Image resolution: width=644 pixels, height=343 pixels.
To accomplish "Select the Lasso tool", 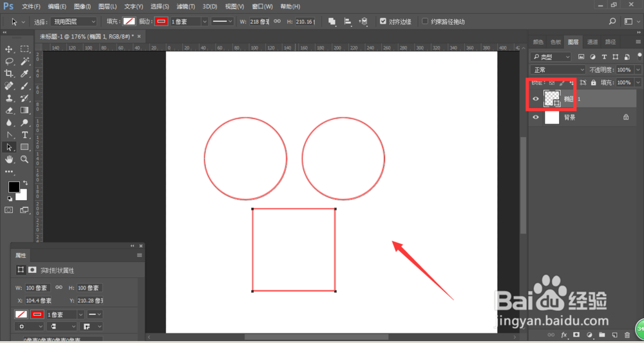I will coord(8,62).
